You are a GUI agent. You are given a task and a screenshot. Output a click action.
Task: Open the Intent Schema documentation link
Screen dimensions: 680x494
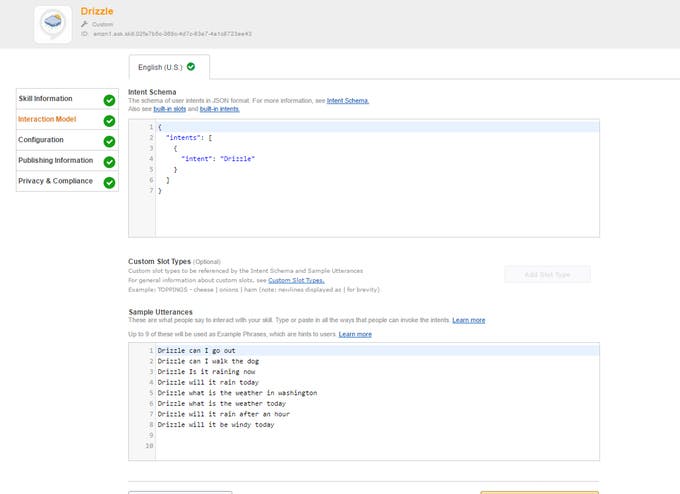tap(348, 101)
